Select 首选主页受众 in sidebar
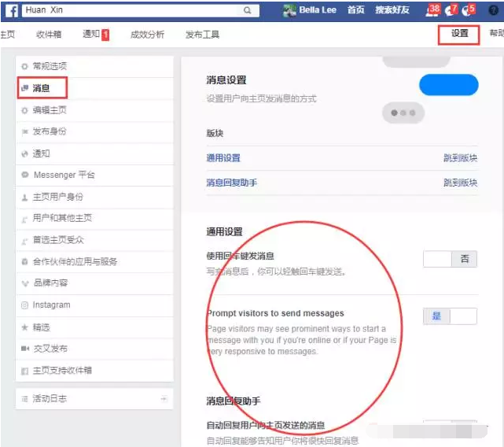The image size is (504, 447). coord(94,240)
